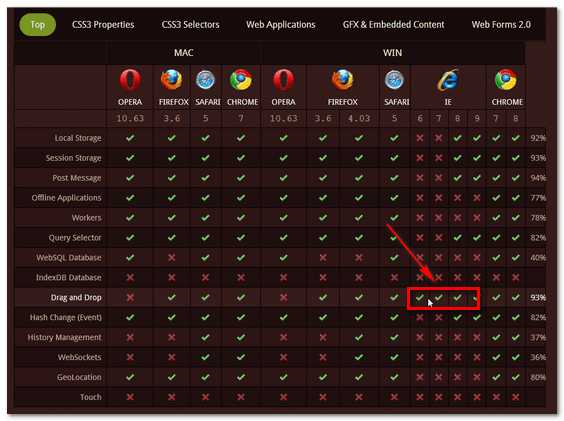The width and height of the screenshot is (564, 421).
Task: Click the Internet Explorer icon
Action: pos(448,80)
